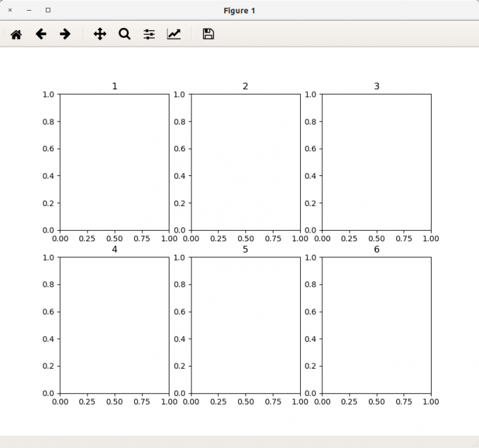Image resolution: width=479 pixels, height=448 pixels.
Task: Click inside the plot area of subplot 5
Action: 246,325
